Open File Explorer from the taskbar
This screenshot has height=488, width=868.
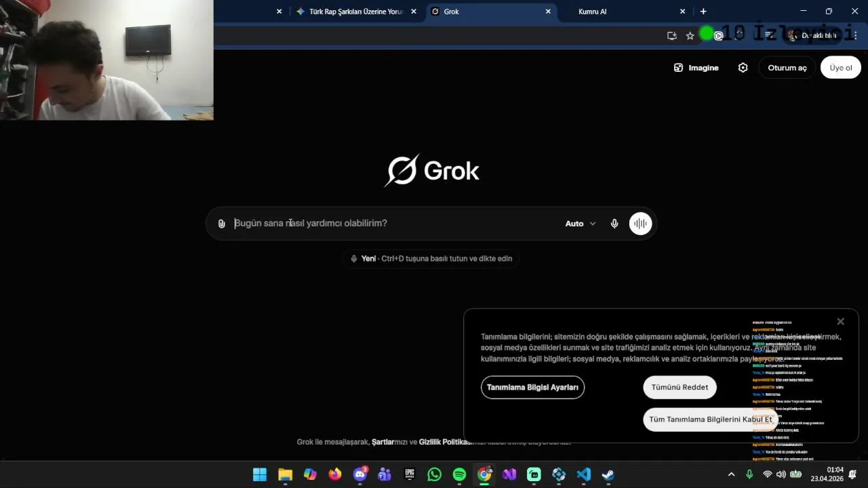coord(285,474)
